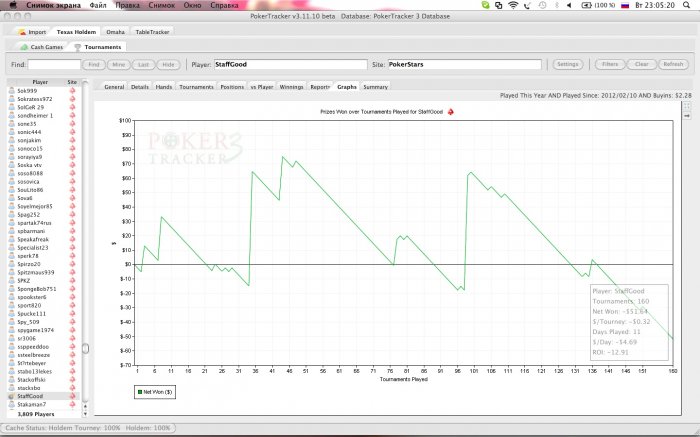This screenshot has height=437, width=700.
Task: Click the PokerStars site icon for Stakaman7
Action: pyautogui.click(x=72, y=404)
